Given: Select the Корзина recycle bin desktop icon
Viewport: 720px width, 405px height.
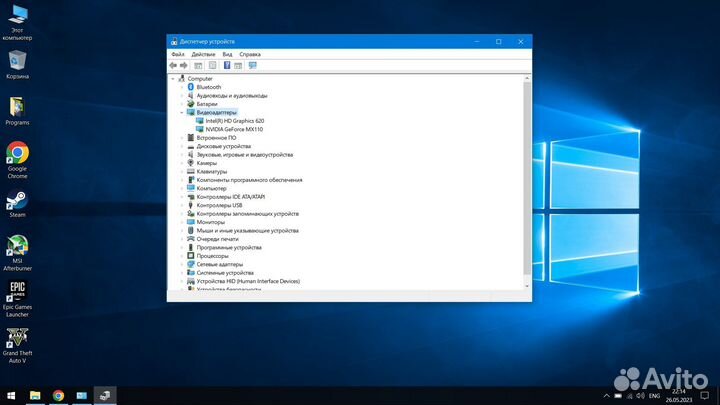Looking at the screenshot, I should [17, 65].
